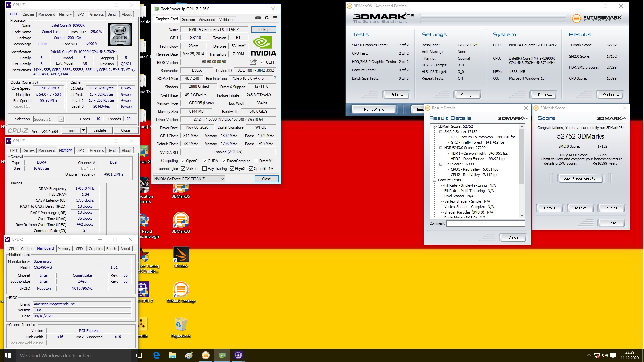Open the 3DMark03 desktop shortcut
This screenshot has width=644, height=362.
(x=181, y=223)
